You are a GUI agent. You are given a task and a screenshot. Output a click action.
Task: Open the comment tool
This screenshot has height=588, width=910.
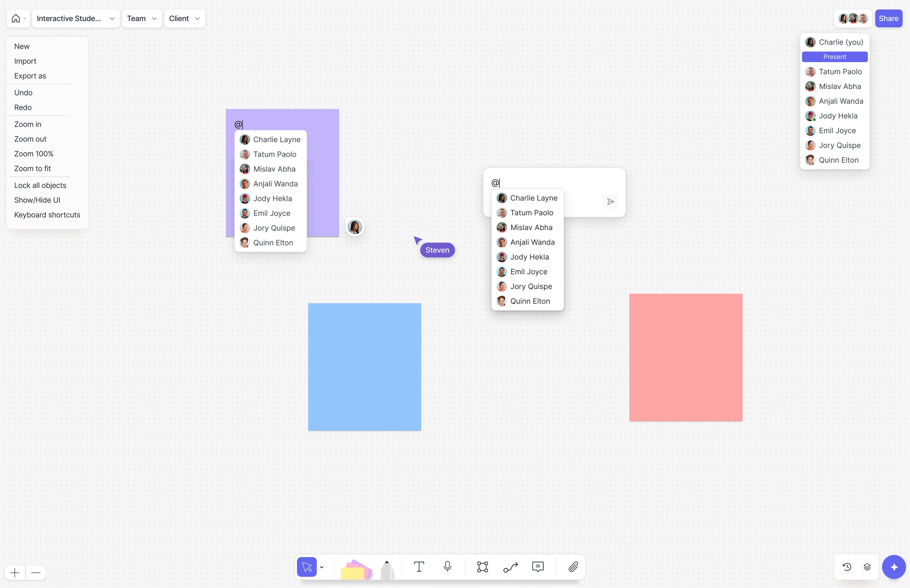click(538, 567)
